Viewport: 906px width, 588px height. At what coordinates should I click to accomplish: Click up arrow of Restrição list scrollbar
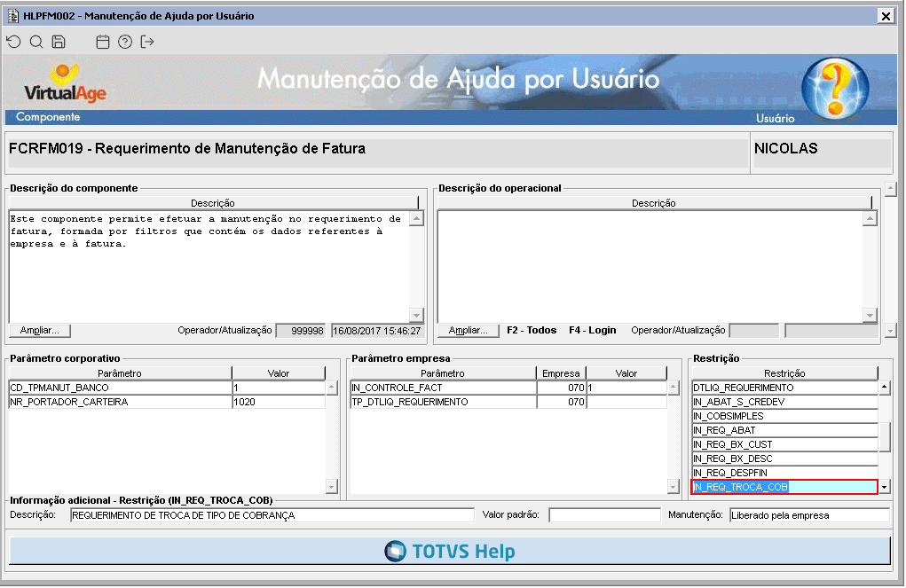(885, 388)
